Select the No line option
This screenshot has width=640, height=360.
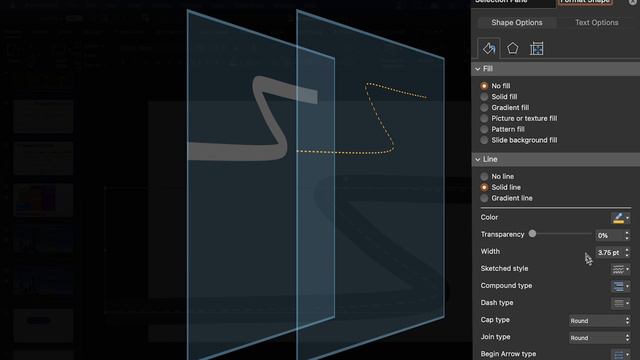point(484,176)
